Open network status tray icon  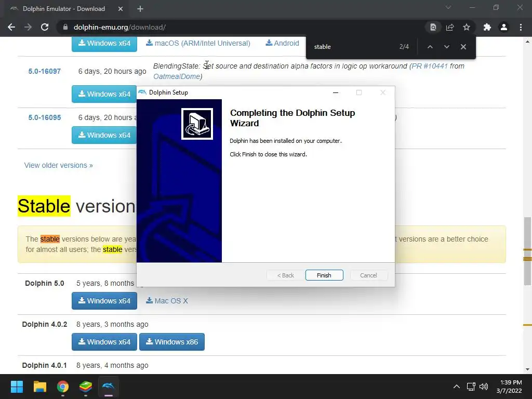471,387
